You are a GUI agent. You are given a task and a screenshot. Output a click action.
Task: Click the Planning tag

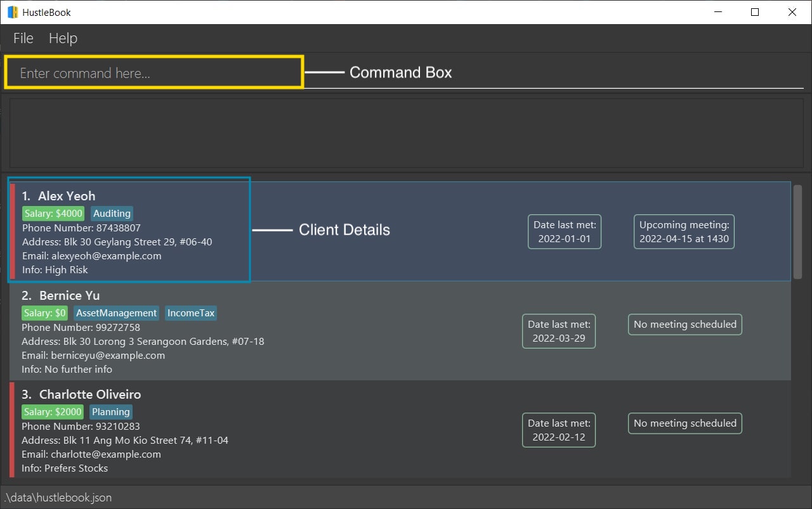click(111, 412)
